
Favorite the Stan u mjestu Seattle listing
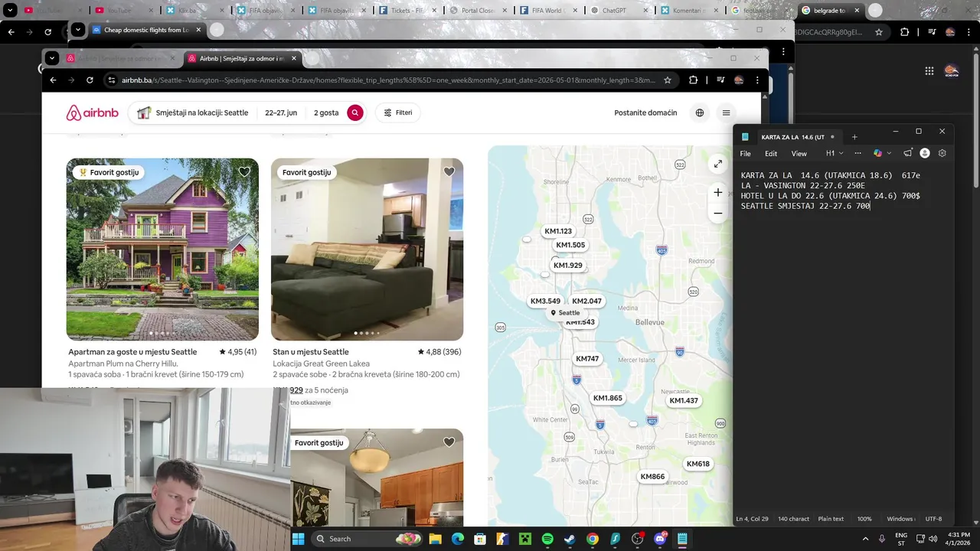449,172
